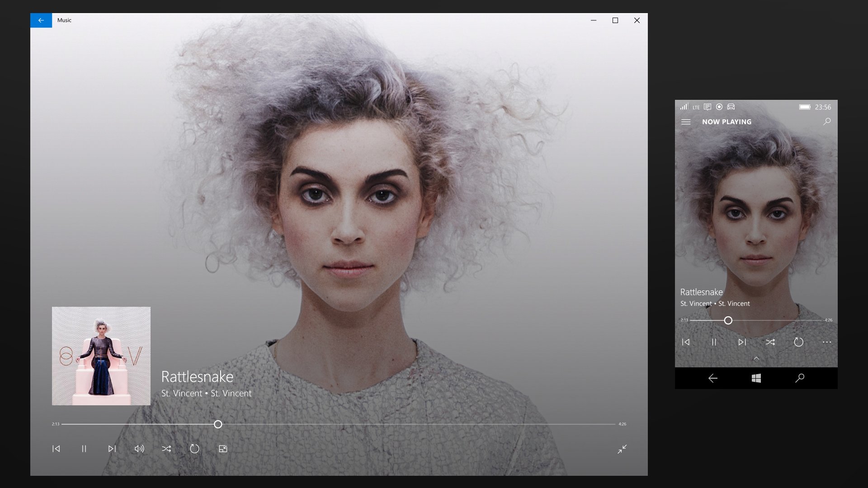Tap the Windows Start key on the phone
This screenshot has width=868, height=488.
tap(755, 378)
